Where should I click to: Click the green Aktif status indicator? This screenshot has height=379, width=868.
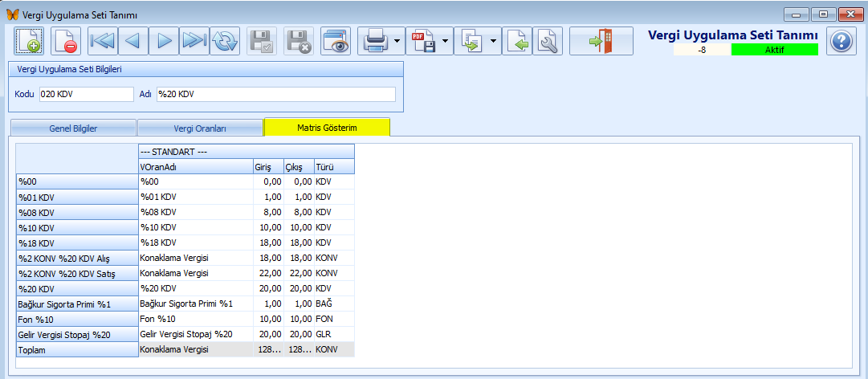pyautogui.click(x=774, y=50)
